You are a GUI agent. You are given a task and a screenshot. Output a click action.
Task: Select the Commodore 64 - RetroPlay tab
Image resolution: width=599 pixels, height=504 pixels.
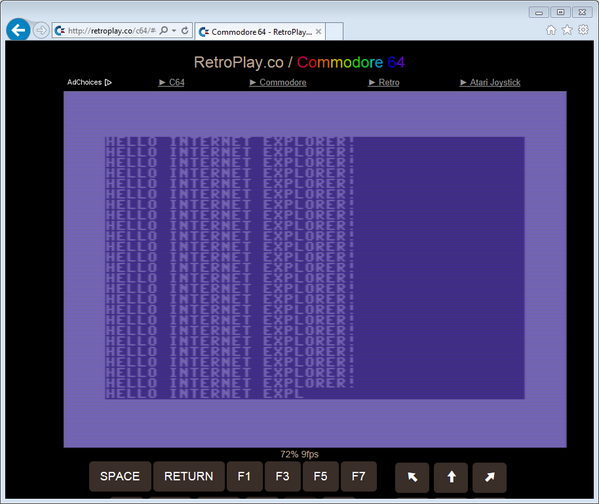point(261,32)
